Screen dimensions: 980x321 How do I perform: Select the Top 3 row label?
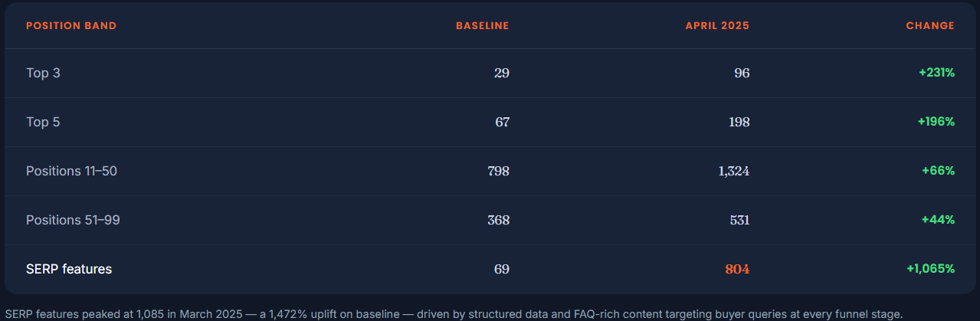(43, 73)
